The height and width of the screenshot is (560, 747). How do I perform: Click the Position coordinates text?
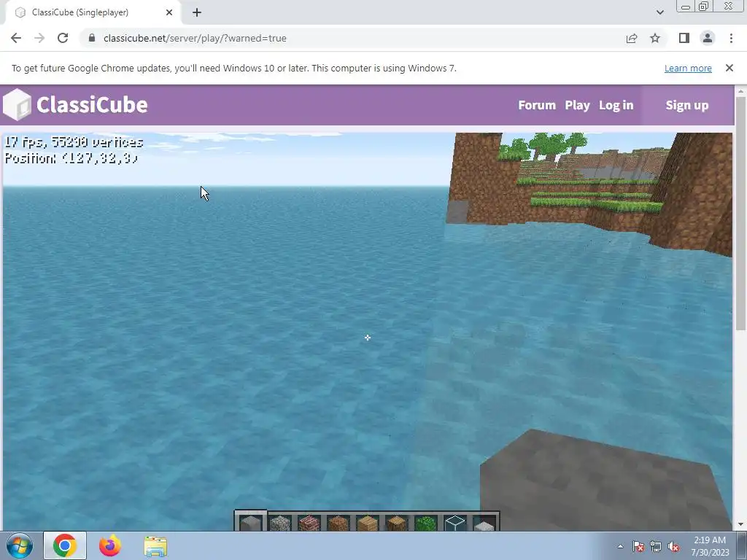click(x=71, y=157)
